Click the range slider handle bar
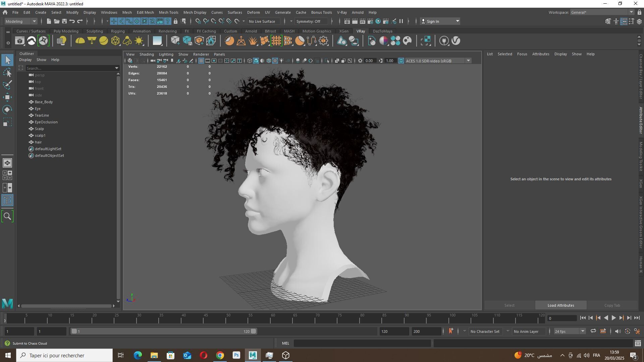 [x=164, y=331]
